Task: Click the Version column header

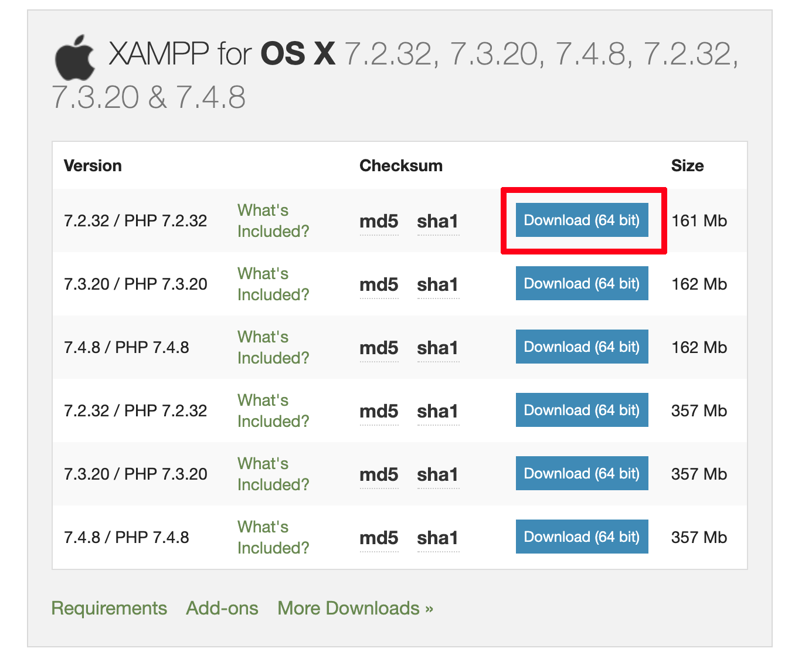Action: click(x=93, y=165)
